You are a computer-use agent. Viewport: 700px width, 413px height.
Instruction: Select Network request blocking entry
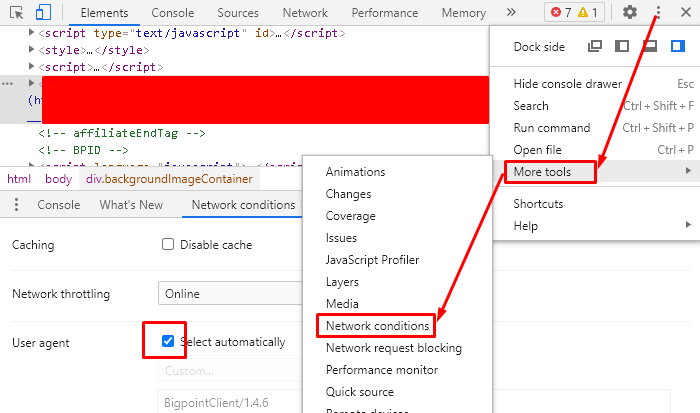(397, 347)
